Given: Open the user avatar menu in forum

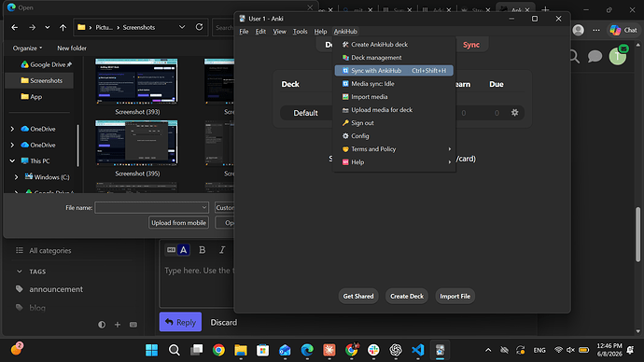Looking at the screenshot, I should click(617, 57).
